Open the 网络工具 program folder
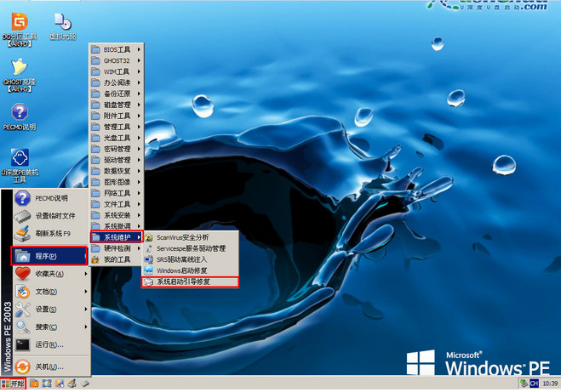This screenshot has height=392, width=561. click(117, 193)
